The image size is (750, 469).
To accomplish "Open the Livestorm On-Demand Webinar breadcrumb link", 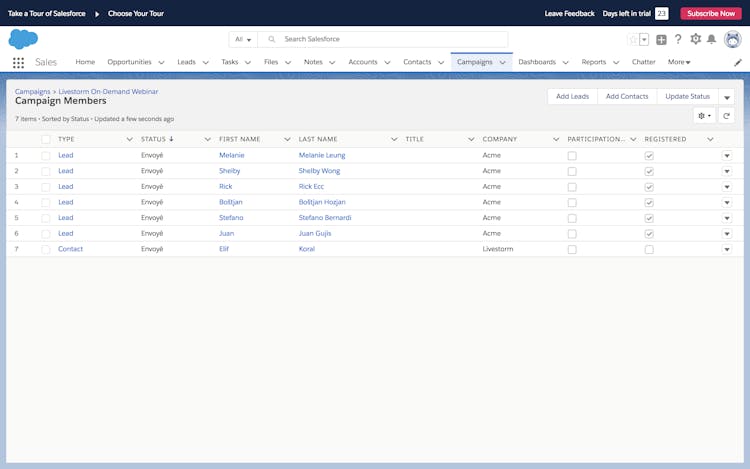I will click(108, 91).
